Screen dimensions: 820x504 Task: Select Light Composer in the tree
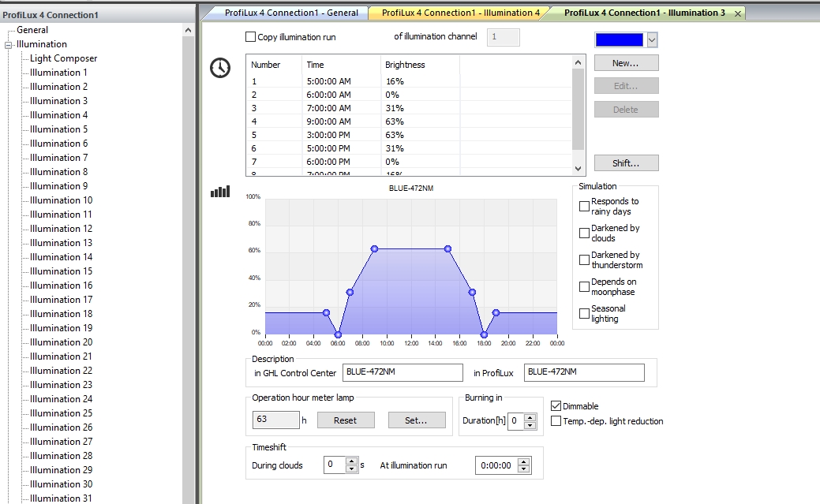(x=63, y=58)
